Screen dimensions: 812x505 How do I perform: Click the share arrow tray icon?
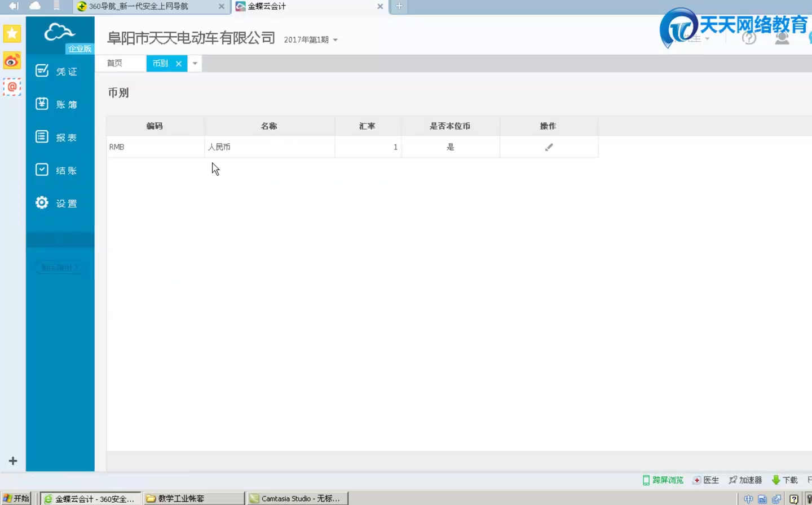(776, 499)
